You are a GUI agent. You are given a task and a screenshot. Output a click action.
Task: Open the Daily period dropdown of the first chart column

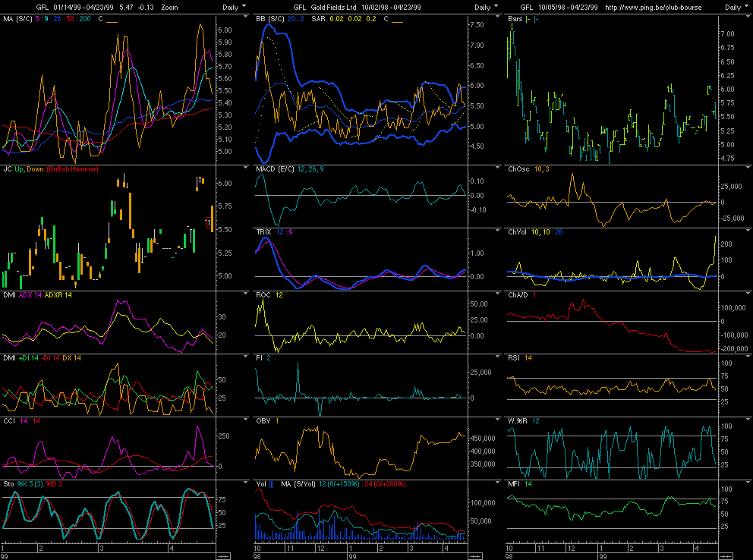[235, 7]
